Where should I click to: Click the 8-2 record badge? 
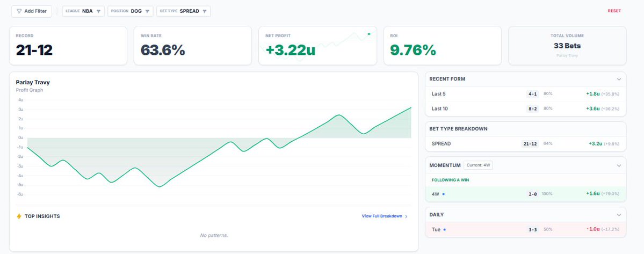pyautogui.click(x=532, y=108)
